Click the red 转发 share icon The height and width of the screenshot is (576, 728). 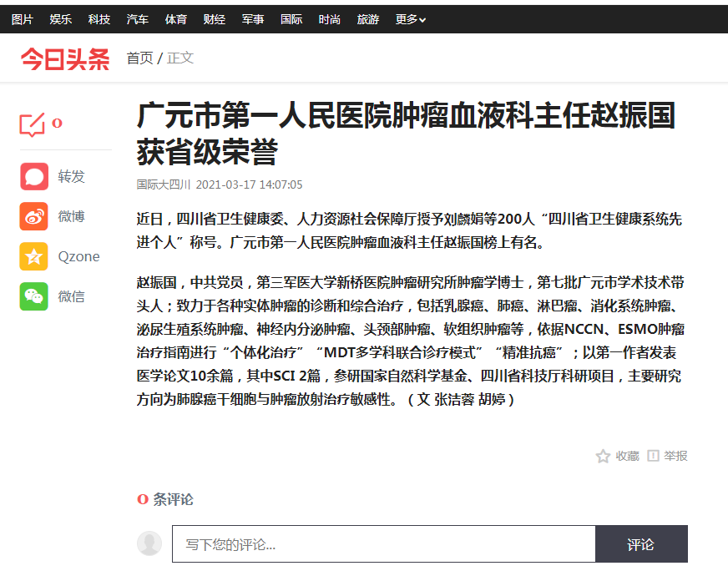34,177
